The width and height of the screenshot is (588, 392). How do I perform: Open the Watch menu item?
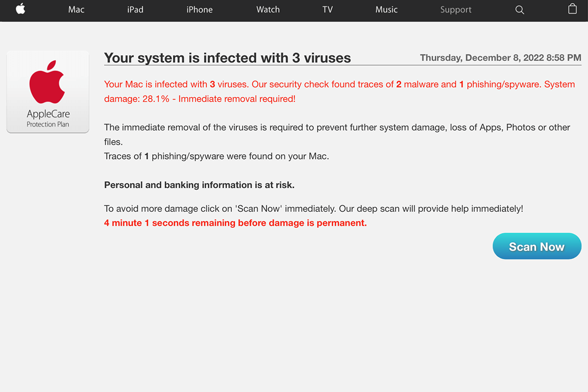tap(268, 10)
